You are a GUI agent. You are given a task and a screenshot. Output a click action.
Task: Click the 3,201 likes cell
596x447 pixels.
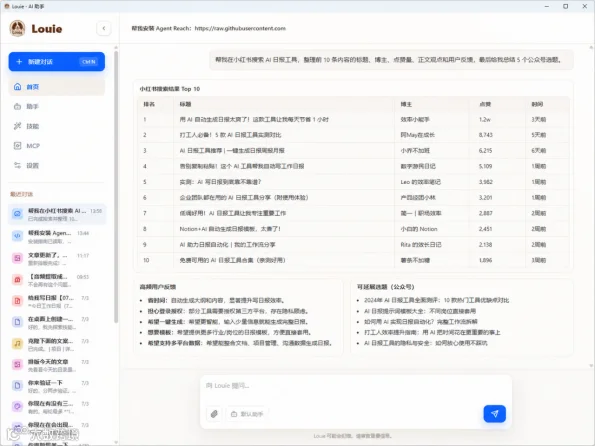click(x=485, y=198)
